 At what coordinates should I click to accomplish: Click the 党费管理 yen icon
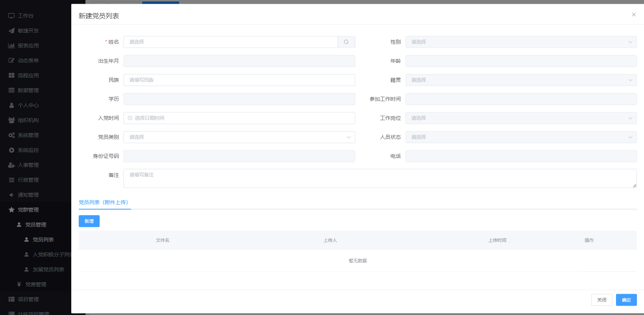click(19, 284)
